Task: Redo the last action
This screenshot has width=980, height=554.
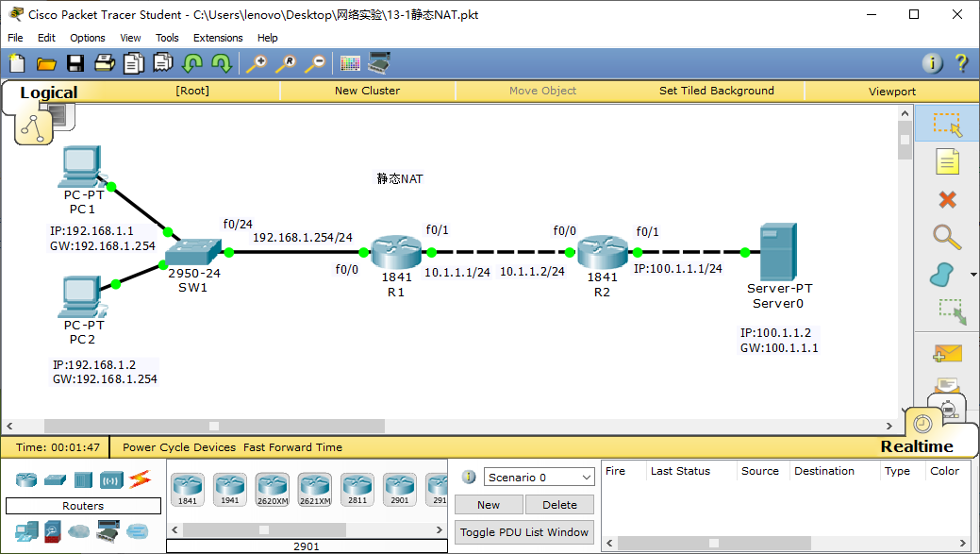Action: pos(222,63)
